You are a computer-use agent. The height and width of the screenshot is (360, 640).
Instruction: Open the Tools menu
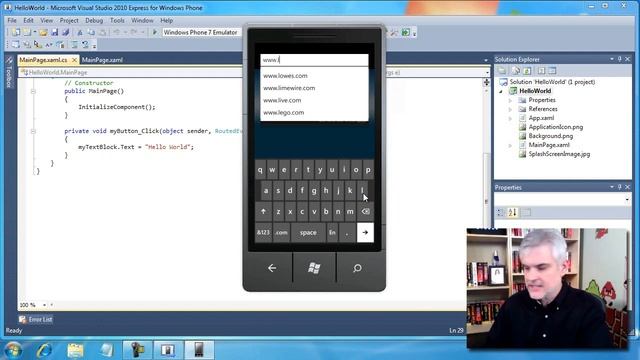tap(117, 20)
